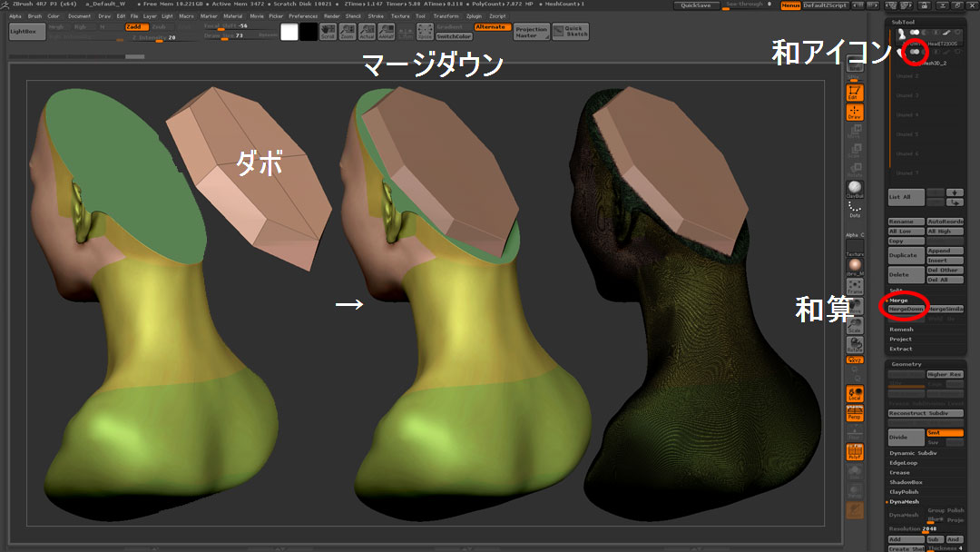Open the Zplugin menu
Image resolution: width=980 pixels, height=552 pixels.
[x=474, y=16]
